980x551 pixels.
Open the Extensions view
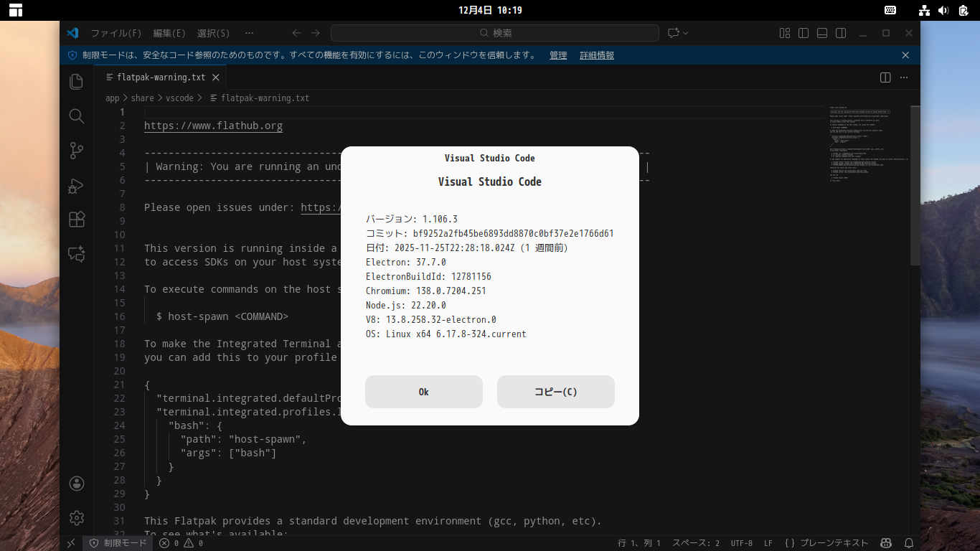click(77, 220)
